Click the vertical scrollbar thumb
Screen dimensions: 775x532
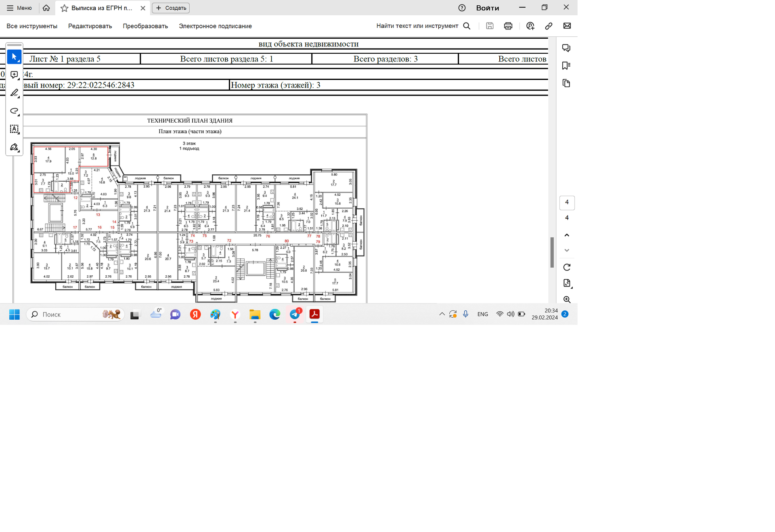click(x=551, y=252)
